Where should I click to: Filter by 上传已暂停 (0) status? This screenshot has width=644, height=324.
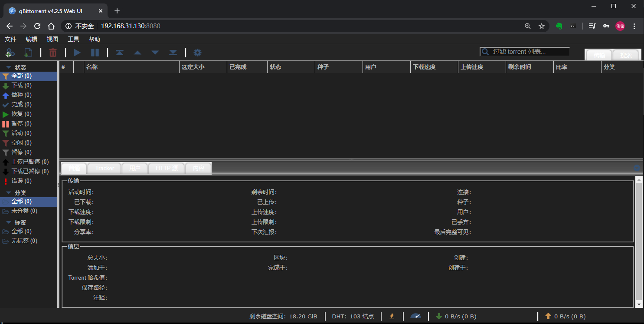point(29,162)
